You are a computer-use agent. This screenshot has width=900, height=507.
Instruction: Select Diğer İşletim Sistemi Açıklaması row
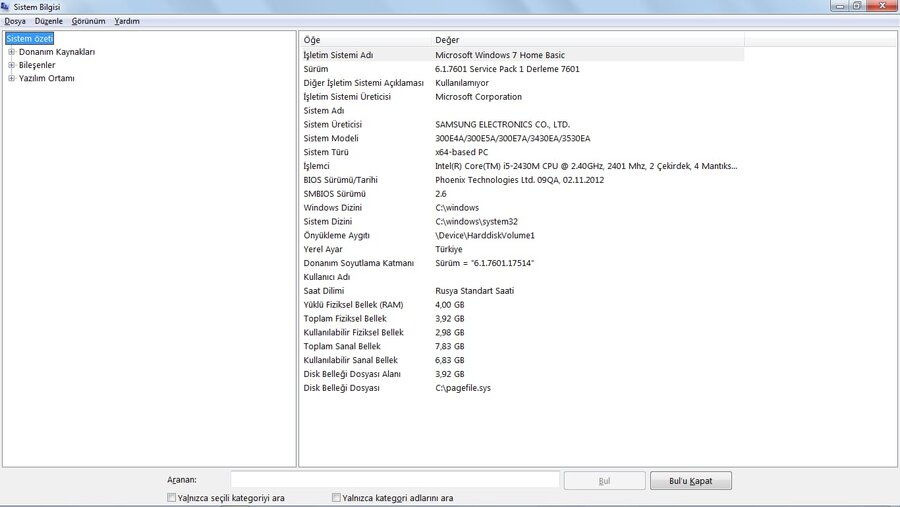[522, 83]
